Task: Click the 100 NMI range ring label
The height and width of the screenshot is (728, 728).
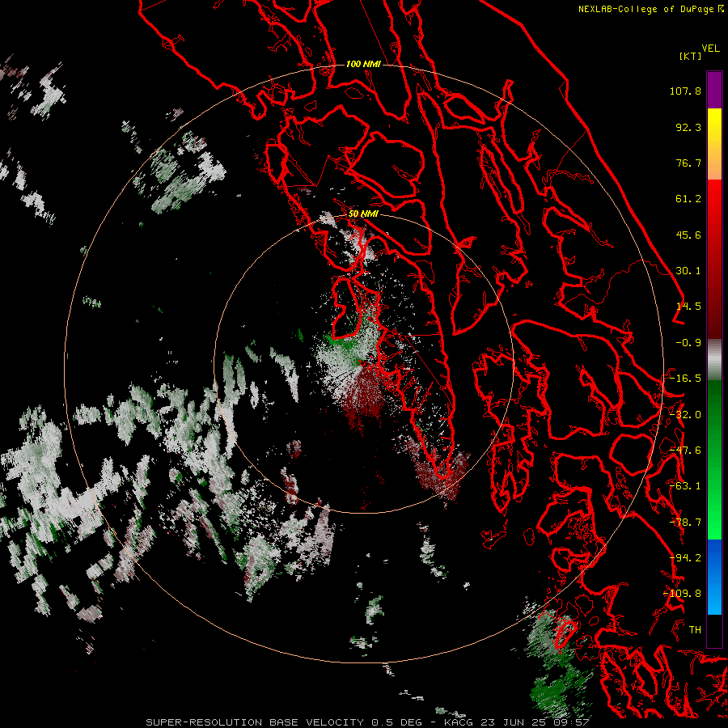Action: point(363,64)
